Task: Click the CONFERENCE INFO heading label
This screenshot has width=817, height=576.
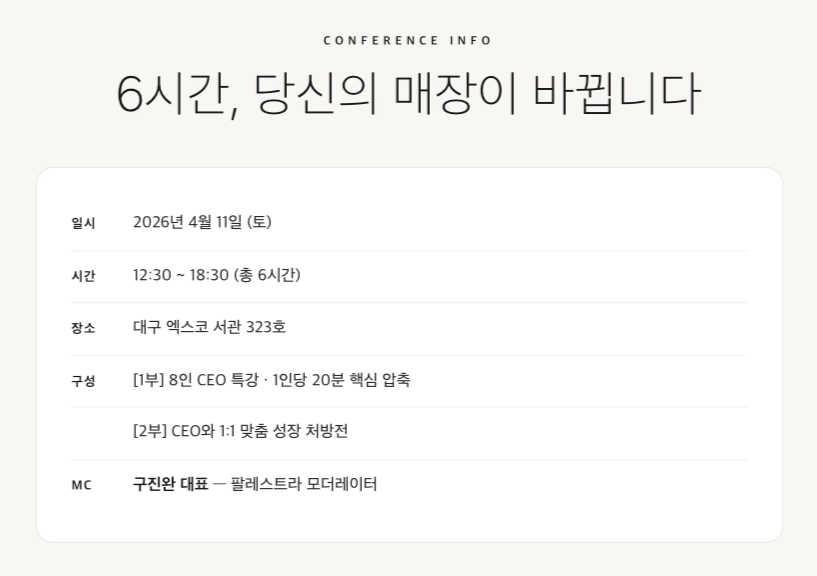Action: (x=407, y=41)
